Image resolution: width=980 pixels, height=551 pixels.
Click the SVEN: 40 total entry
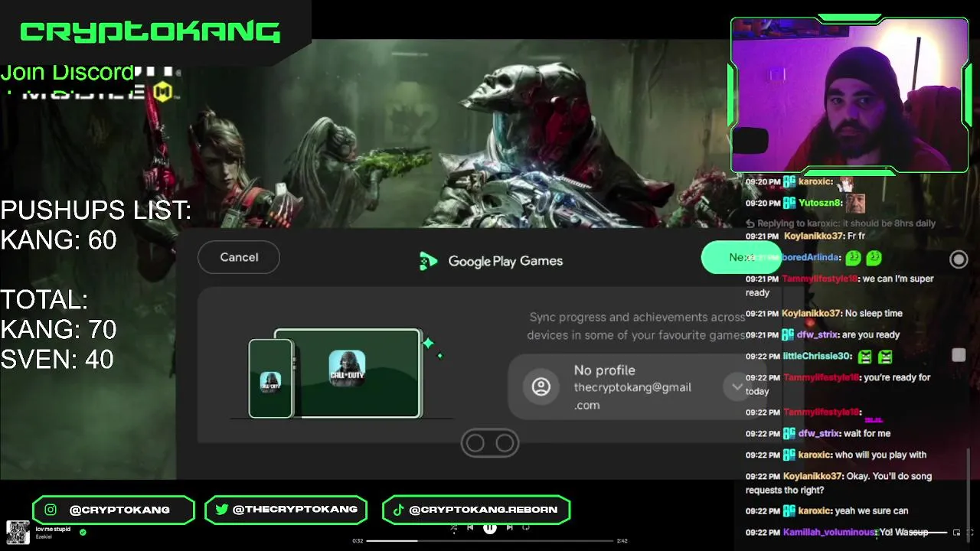click(57, 360)
